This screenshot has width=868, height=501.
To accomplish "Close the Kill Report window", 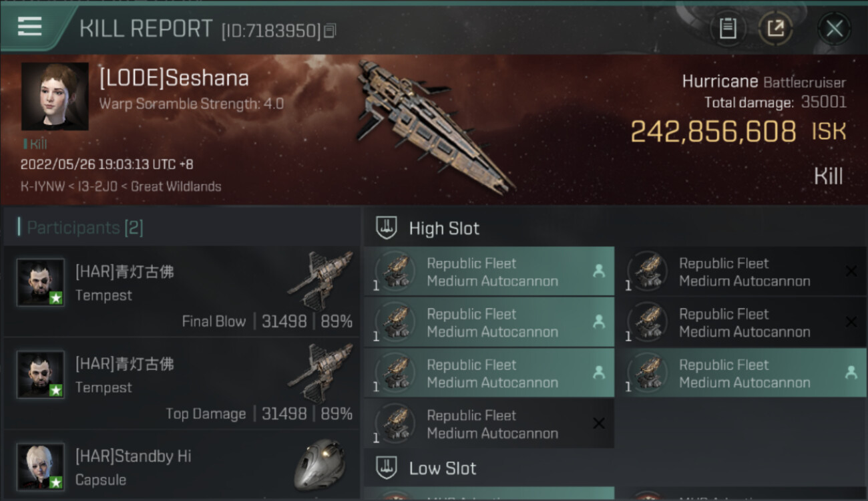I will tap(834, 29).
